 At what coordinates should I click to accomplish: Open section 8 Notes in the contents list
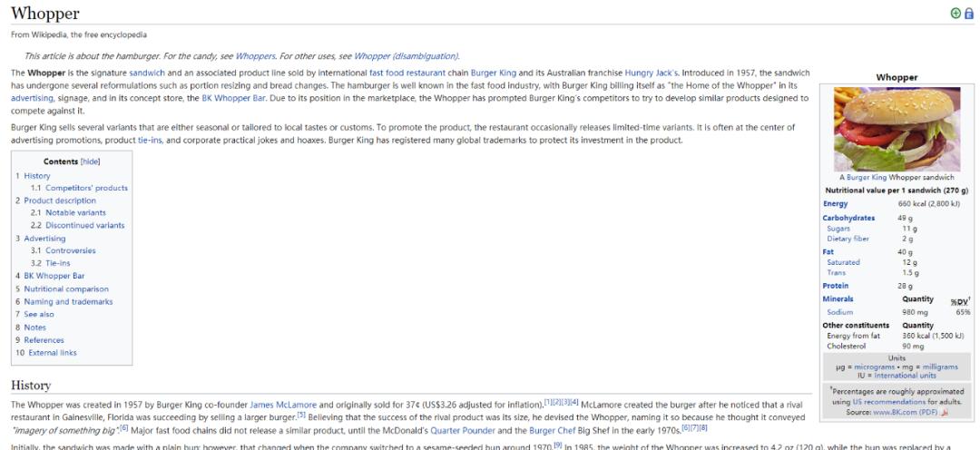(35, 328)
